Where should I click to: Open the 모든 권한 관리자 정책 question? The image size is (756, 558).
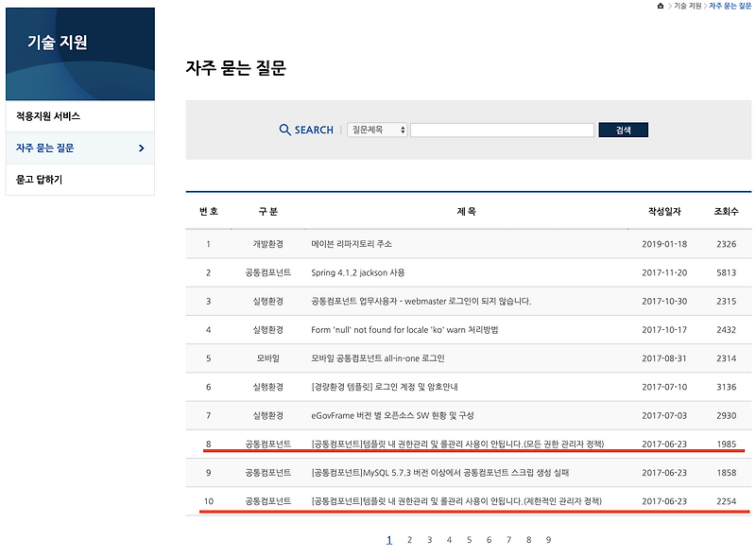point(457,445)
